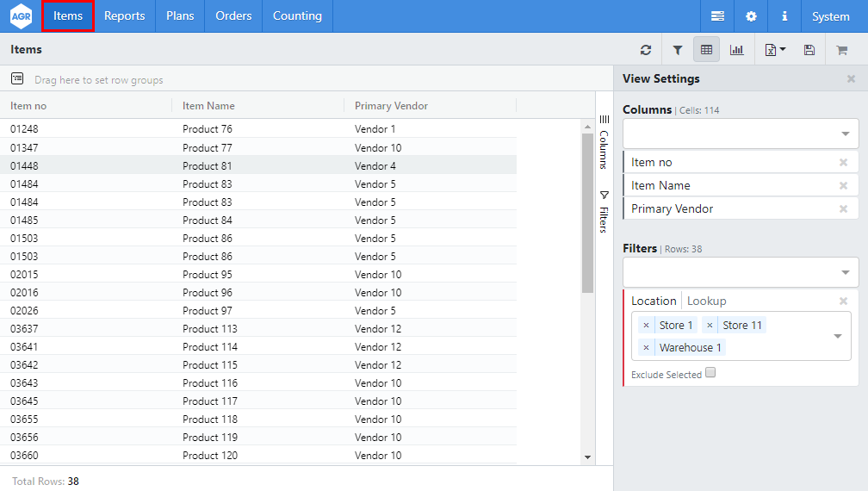
Task: Open the Reports menu
Action: (x=125, y=16)
